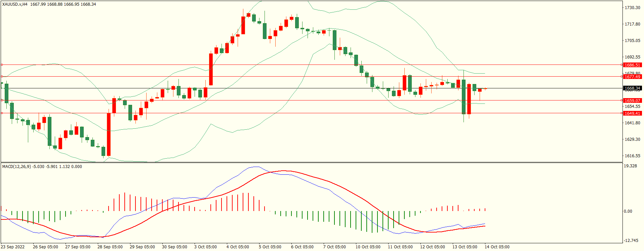Click the 1705.05 price scale value

click(632, 40)
